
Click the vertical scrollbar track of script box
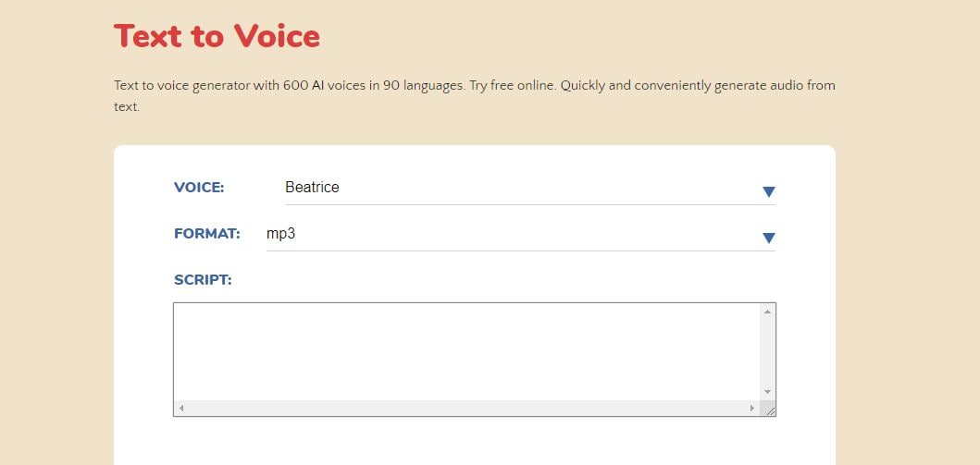pyautogui.click(x=767, y=351)
